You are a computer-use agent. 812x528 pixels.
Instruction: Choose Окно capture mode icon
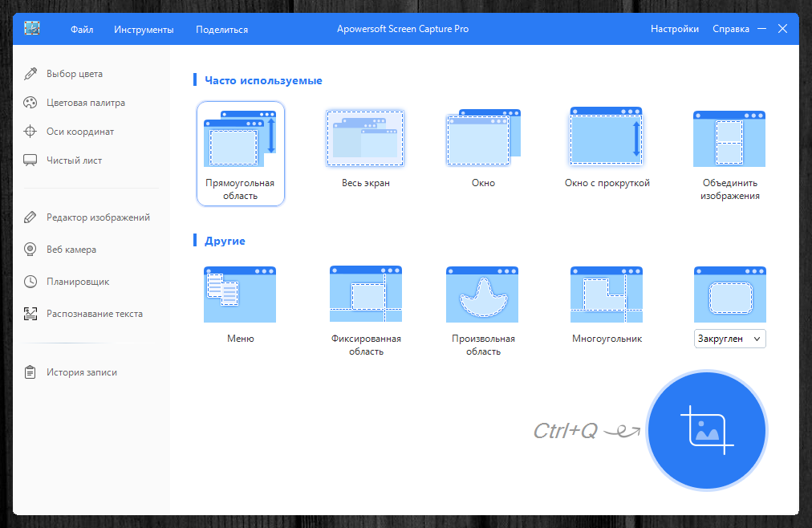point(483,138)
